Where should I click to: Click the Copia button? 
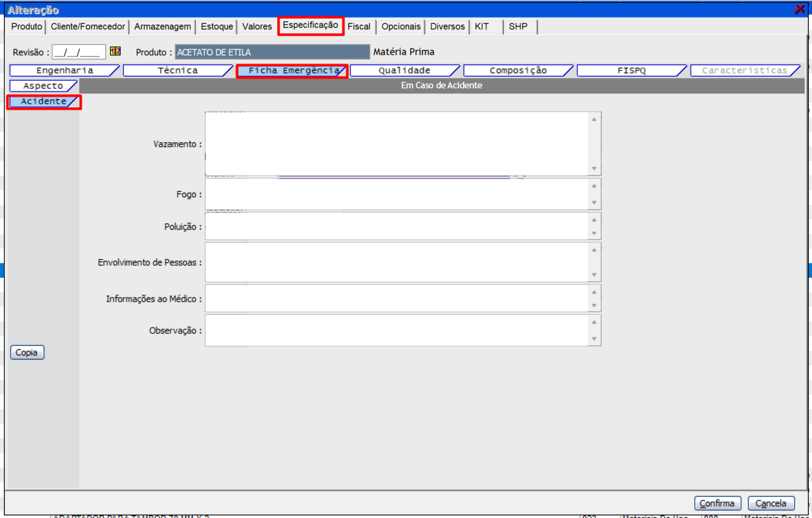coord(27,352)
